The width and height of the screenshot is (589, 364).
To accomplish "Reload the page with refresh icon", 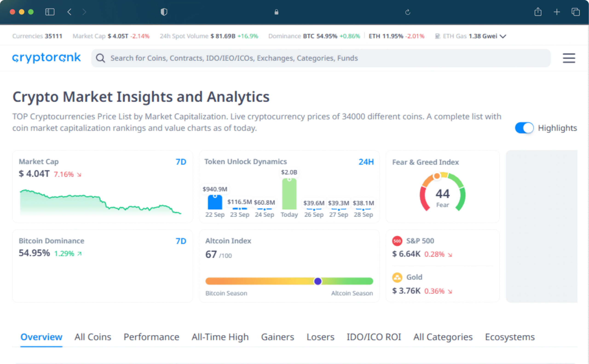I will pyautogui.click(x=407, y=12).
